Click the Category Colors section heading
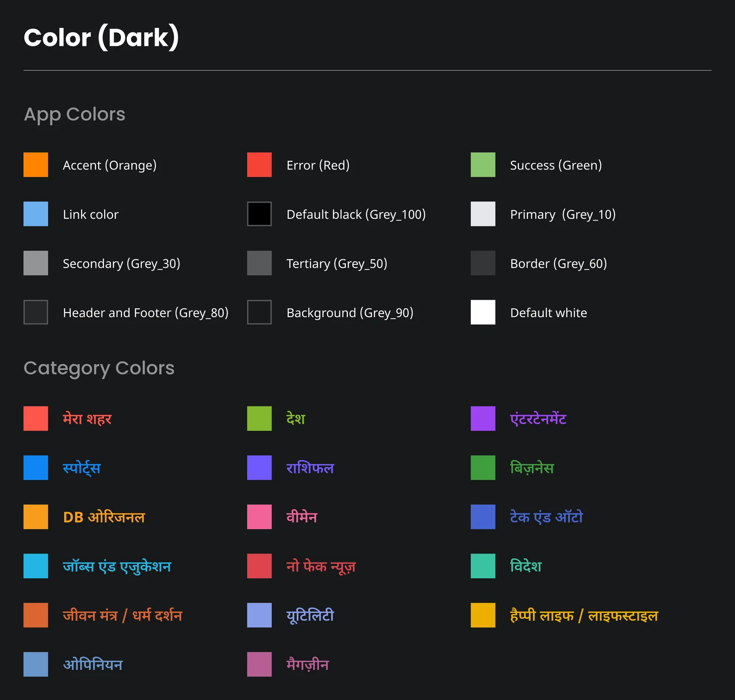The image size is (735, 700). click(99, 368)
